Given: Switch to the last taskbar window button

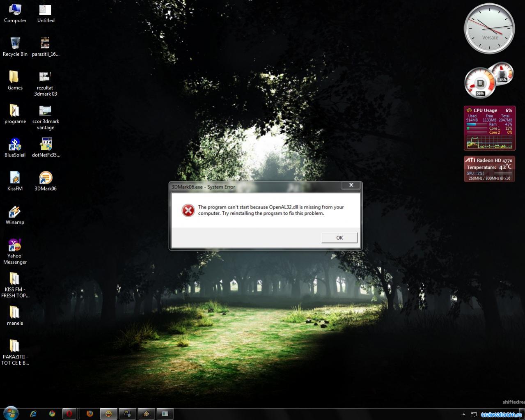Looking at the screenshot, I should point(165,414).
